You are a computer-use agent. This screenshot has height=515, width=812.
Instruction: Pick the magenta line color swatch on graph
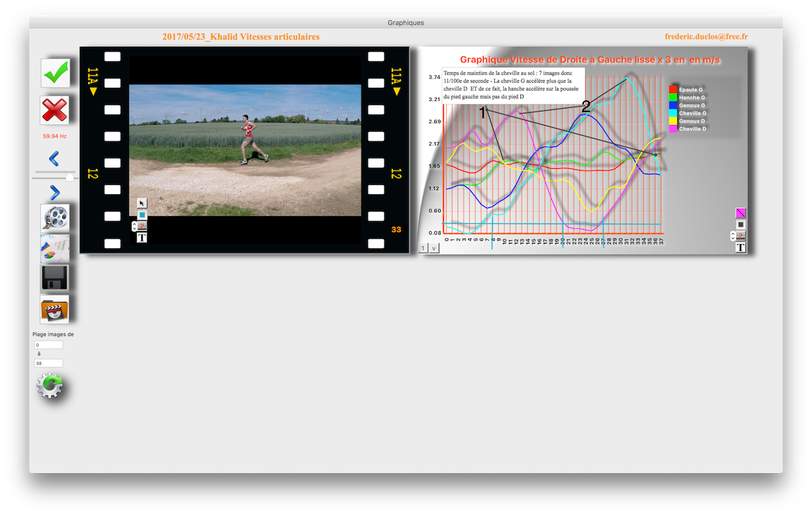740,213
